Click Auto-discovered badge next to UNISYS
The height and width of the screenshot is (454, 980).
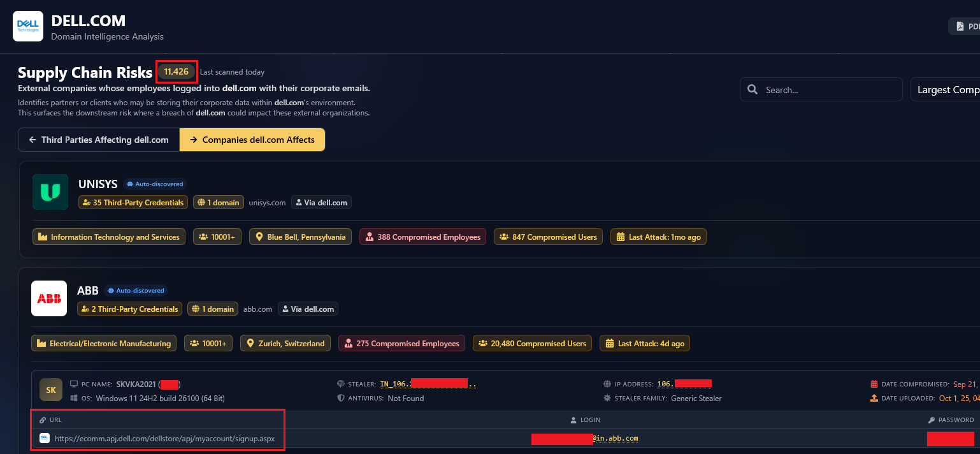(x=155, y=184)
